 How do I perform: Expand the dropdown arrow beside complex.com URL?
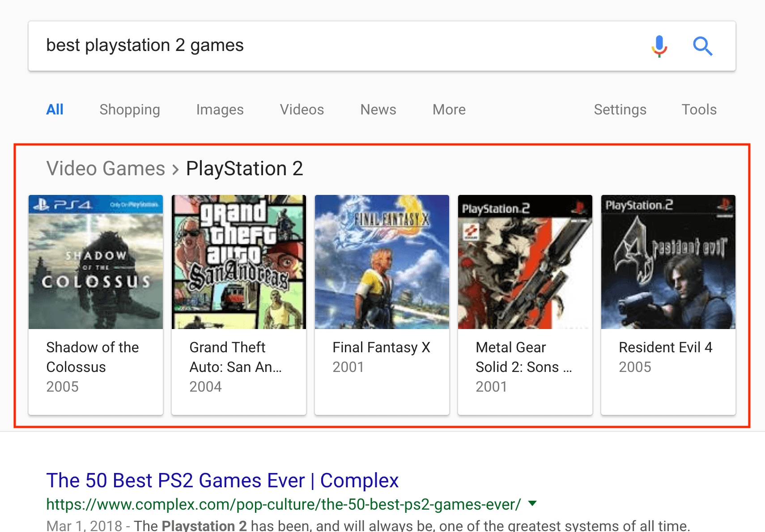pyautogui.click(x=532, y=503)
